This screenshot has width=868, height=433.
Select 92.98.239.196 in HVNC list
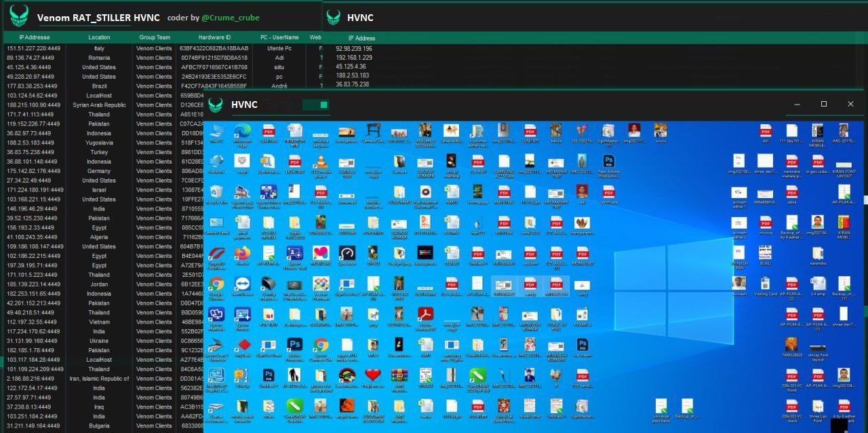(353, 49)
